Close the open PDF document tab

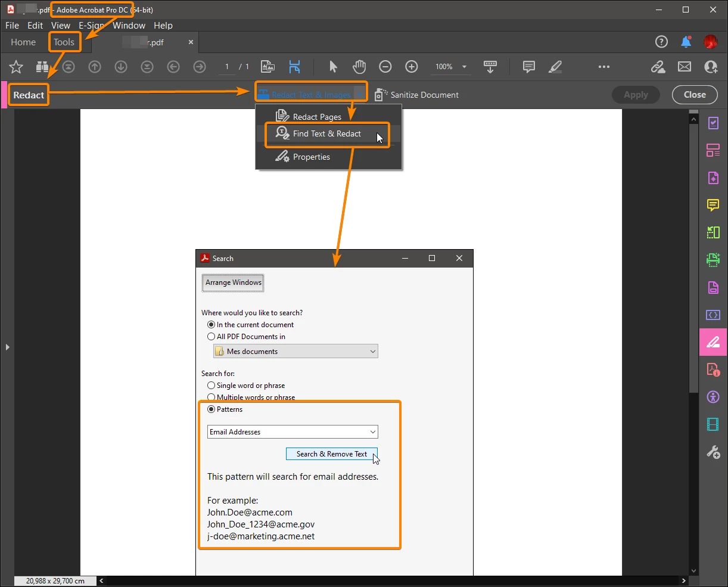tap(191, 42)
